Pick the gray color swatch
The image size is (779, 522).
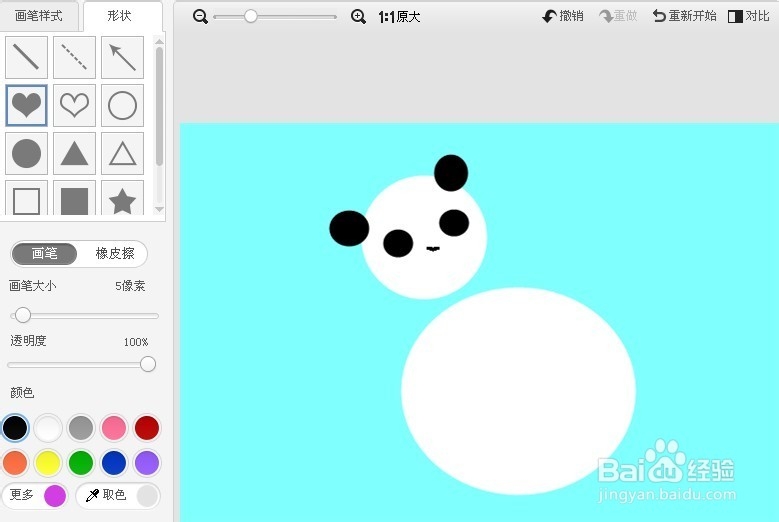(x=81, y=428)
